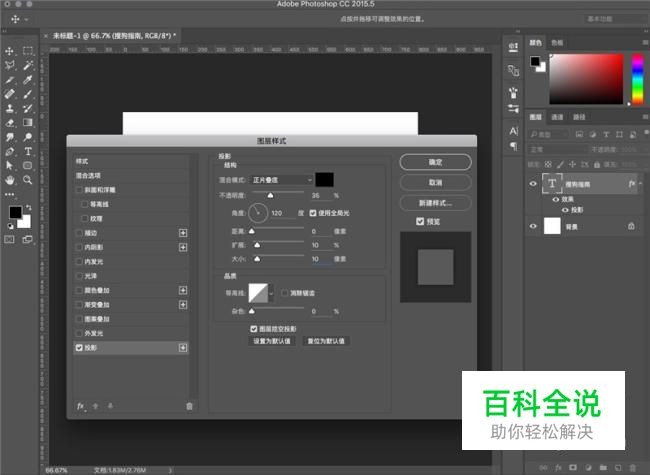The height and width of the screenshot is (475, 650).
Task: Switch to the Channels (通道) tab
Action: point(557,117)
